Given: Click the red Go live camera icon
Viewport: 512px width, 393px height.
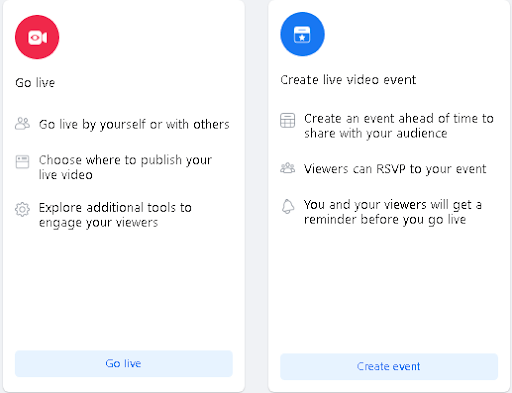Looking at the screenshot, I should (37, 37).
